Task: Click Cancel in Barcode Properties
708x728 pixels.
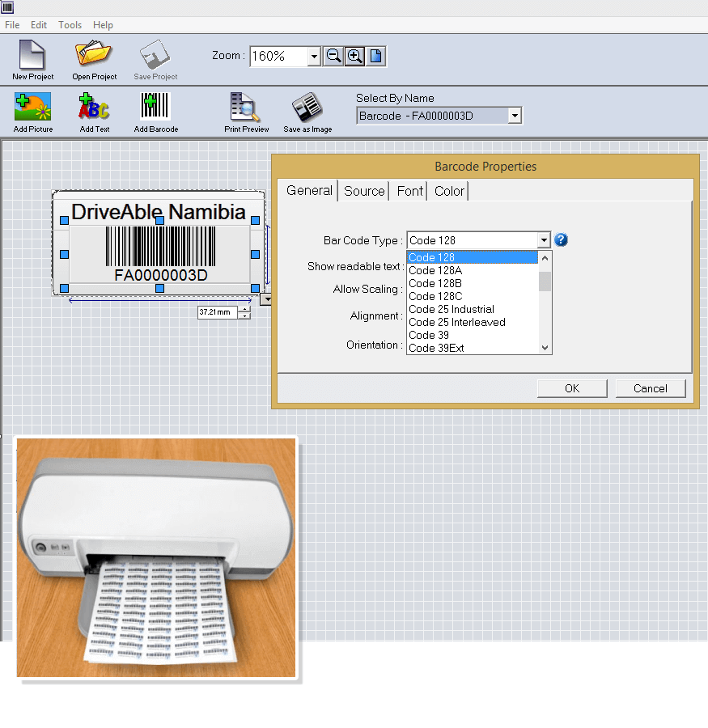Action: point(650,388)
